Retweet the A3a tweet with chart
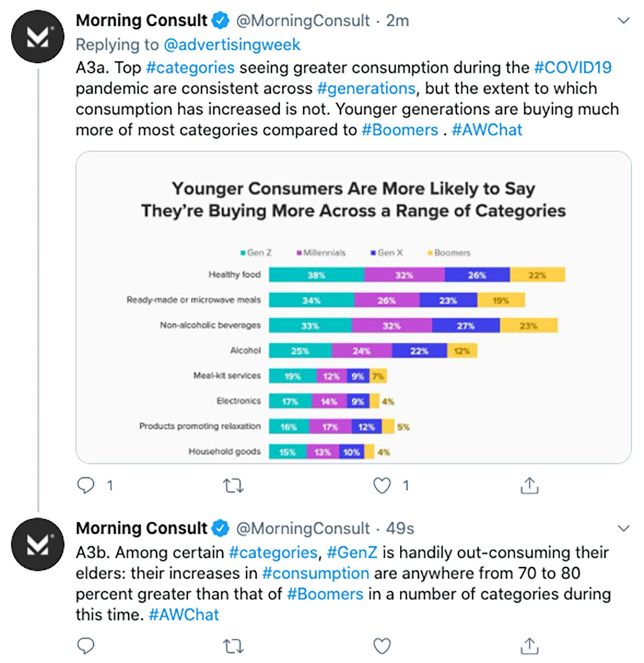 [x=233, y=486]
